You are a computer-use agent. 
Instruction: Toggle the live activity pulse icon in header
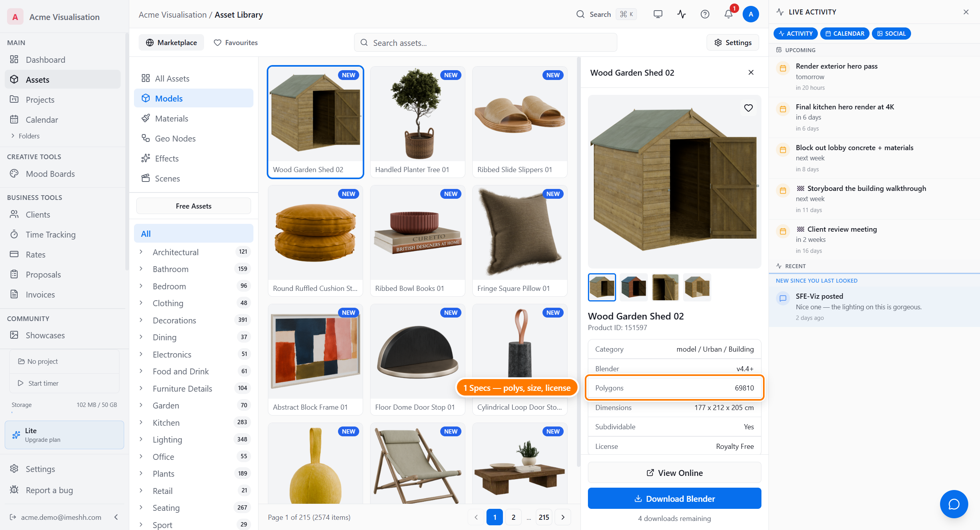[x=682, y=15]
